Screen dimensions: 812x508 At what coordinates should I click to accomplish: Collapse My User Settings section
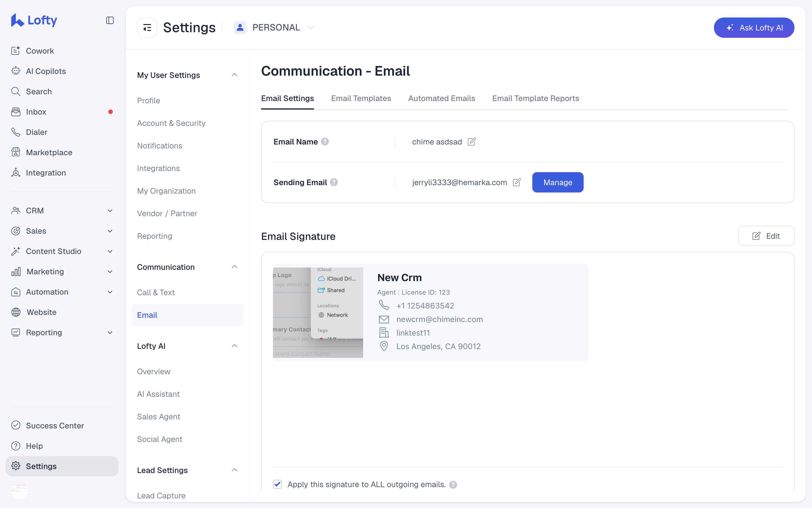[235, 75]
